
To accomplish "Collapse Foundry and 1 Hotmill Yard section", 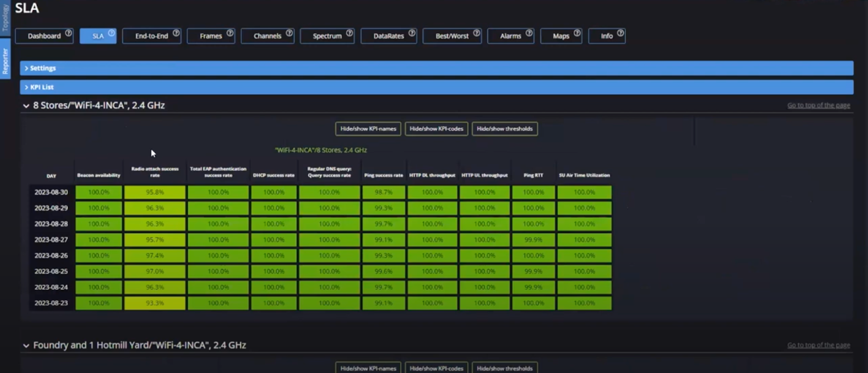I will coord(26,345).
